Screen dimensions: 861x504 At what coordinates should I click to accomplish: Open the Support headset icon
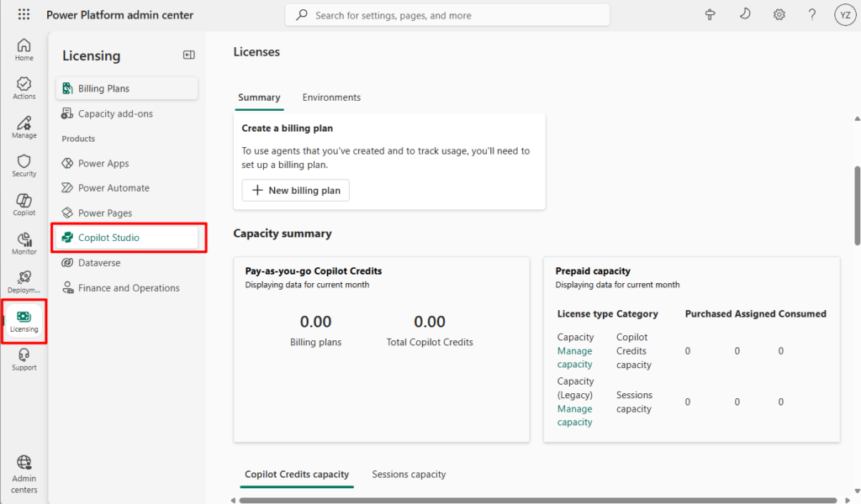coord(24,360)
